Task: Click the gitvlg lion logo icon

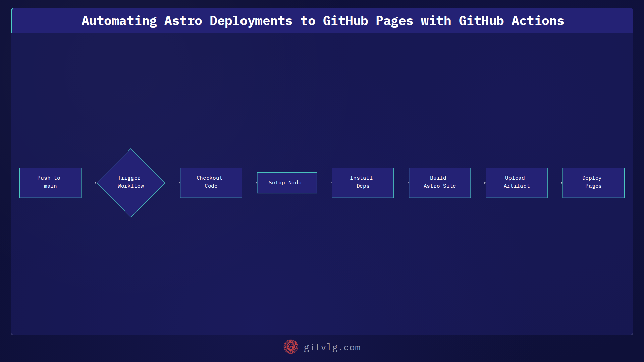Action: tap(291, 347)
